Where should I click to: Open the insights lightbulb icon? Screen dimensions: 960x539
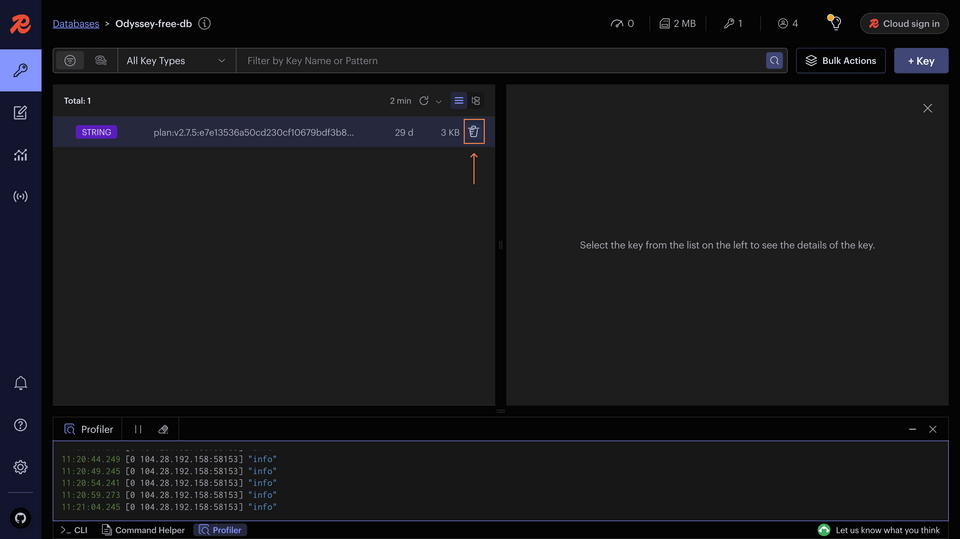pos(834,23)
